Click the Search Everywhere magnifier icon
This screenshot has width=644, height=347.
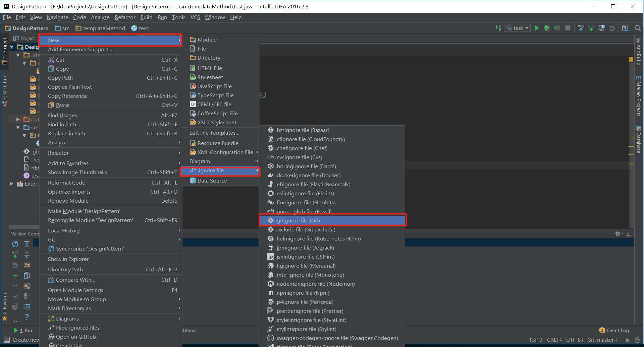click(x=638, y=28)
